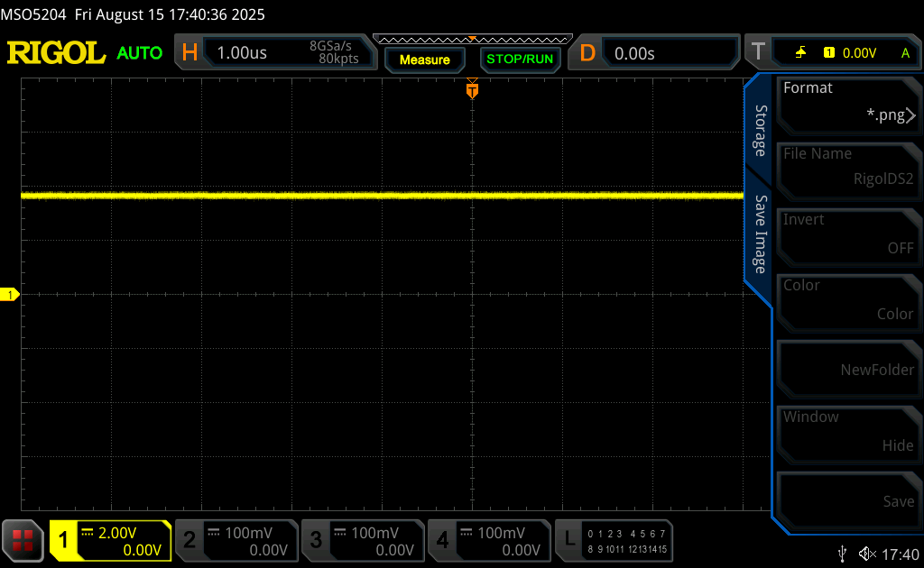Click the orange trigger position marker

click(472, 90)
